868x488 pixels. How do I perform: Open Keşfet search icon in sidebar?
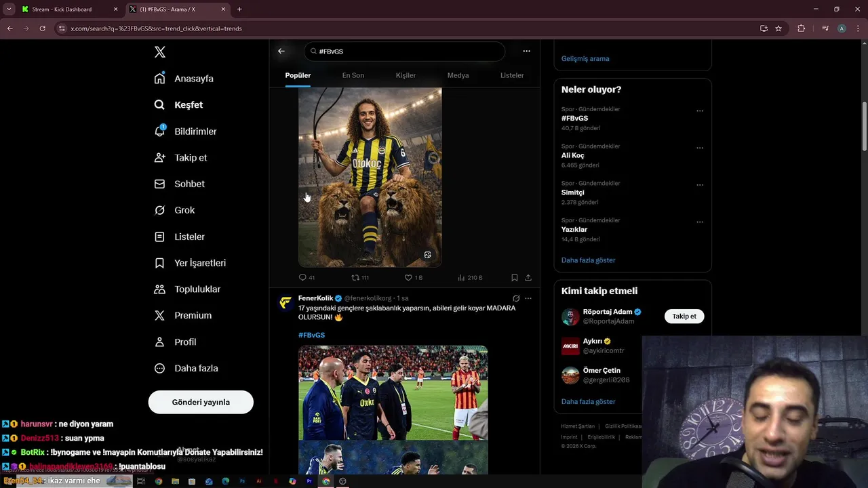click(159, 105)
